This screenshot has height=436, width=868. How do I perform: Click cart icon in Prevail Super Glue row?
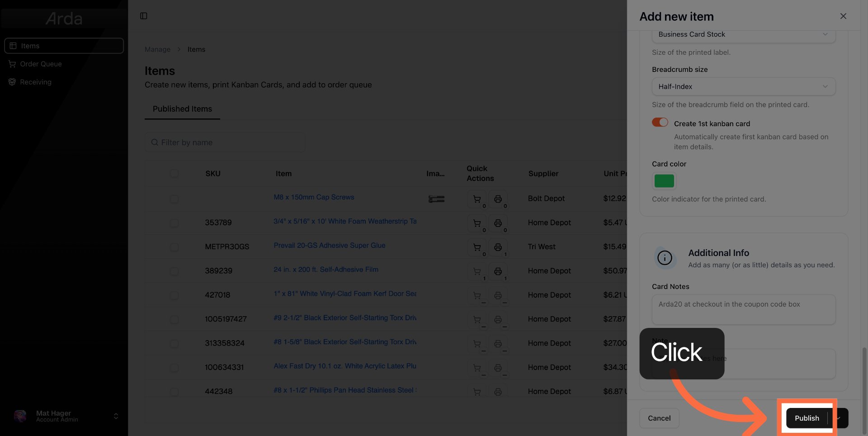(x=477, y=247)
